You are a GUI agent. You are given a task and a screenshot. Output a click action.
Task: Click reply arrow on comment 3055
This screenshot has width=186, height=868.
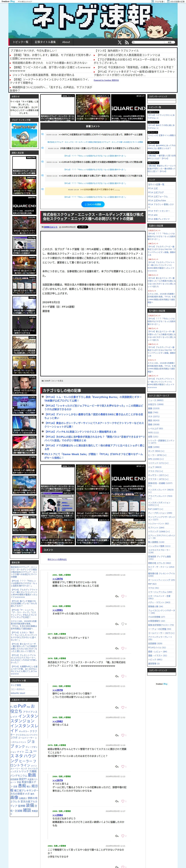click(x=117, y=735)
